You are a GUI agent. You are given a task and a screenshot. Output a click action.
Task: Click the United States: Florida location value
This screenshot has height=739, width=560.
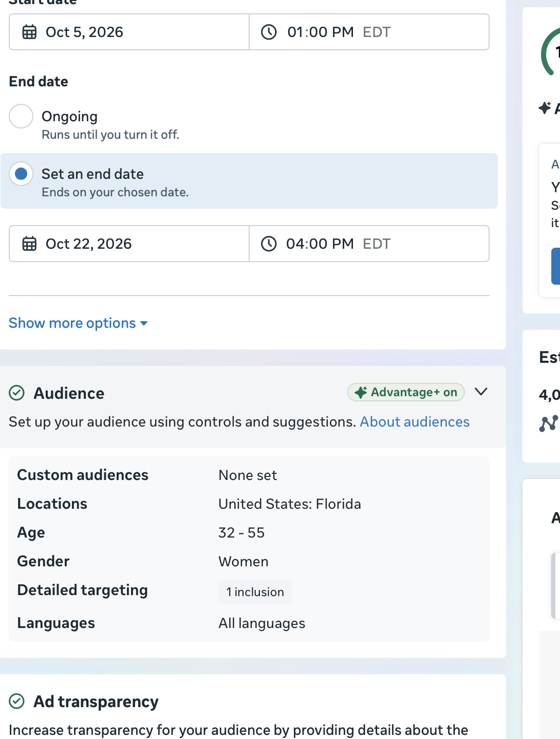pos(290,504)
